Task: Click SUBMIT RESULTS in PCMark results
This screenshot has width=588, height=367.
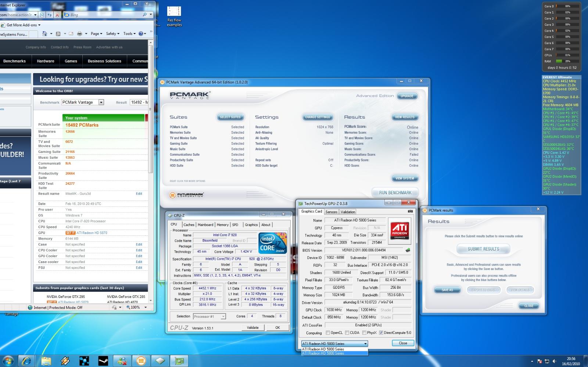Action: point(483,249)
